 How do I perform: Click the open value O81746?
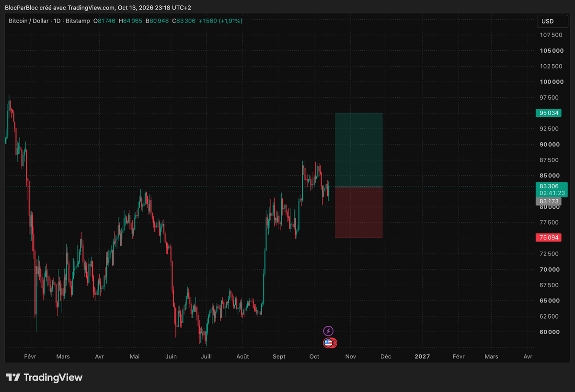[104, 21]
